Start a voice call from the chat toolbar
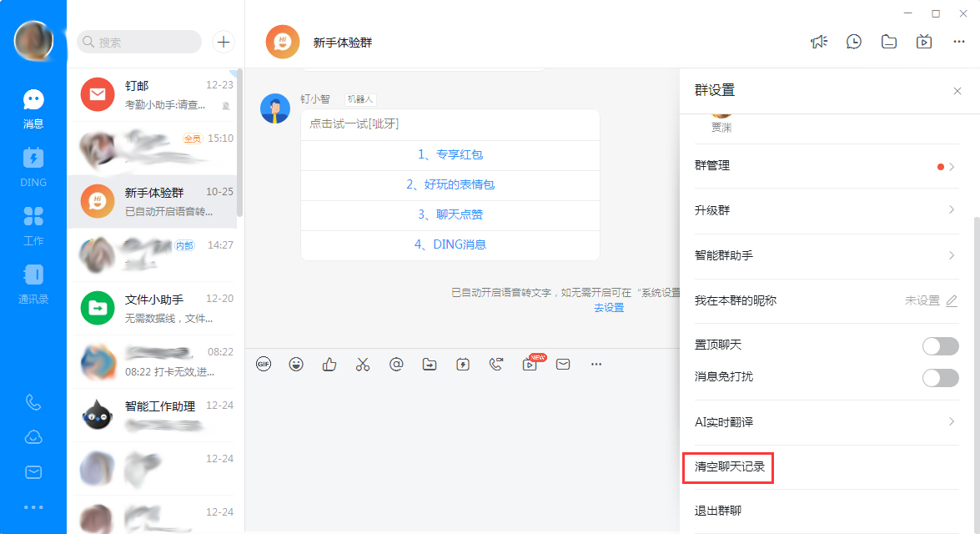This screenshot has width=980, height=534. pos(496,364)
